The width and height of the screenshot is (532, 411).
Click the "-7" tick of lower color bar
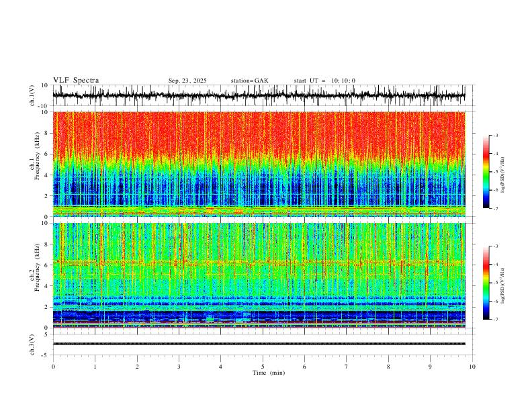pyautogui.click(x=495, y=320)
